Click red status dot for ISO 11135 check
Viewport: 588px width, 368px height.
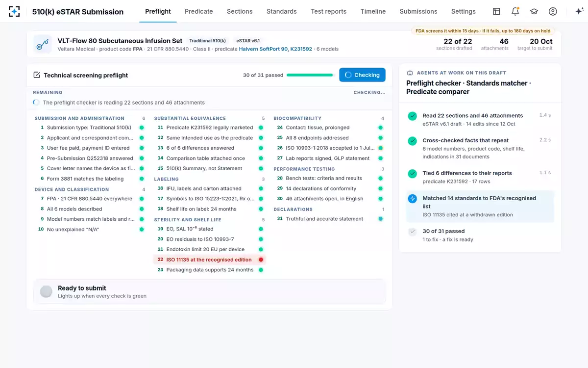[261, 260]
